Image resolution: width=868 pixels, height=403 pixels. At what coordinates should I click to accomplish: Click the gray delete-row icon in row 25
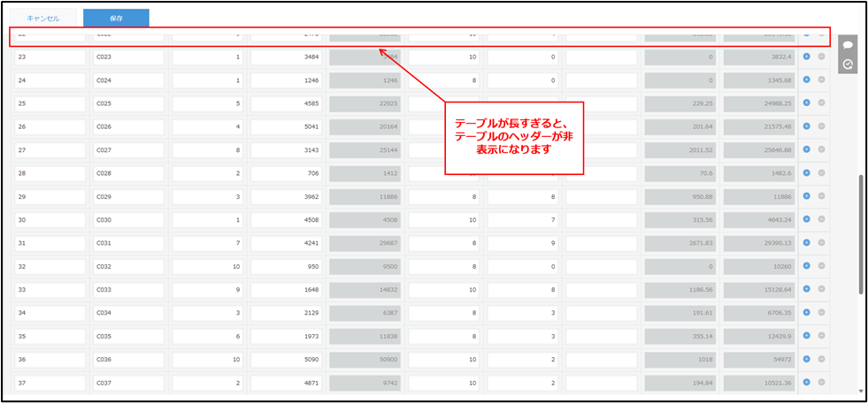pos(821,103)
